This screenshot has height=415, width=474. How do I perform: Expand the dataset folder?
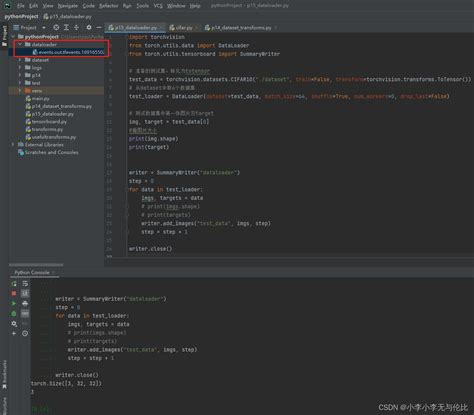(20, 60)
